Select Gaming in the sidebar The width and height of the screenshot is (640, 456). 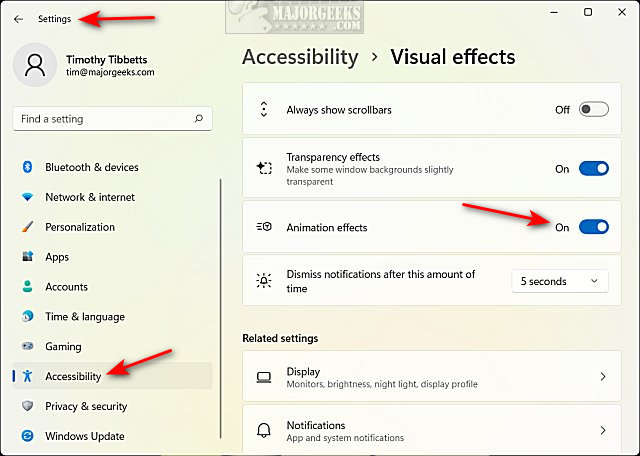click(x=63, y=346)
